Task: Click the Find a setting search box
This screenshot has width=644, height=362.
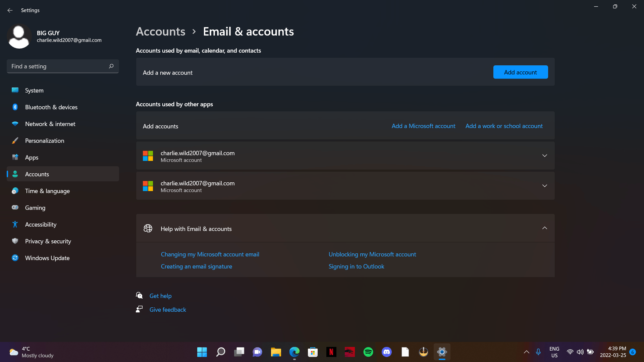Action: [63, 66]
